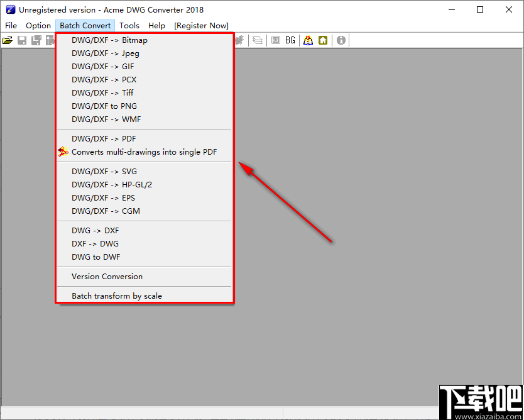Screen dimensions: 524x420
Task: View program information via the info icon
Action: click(x=341, y=40)
